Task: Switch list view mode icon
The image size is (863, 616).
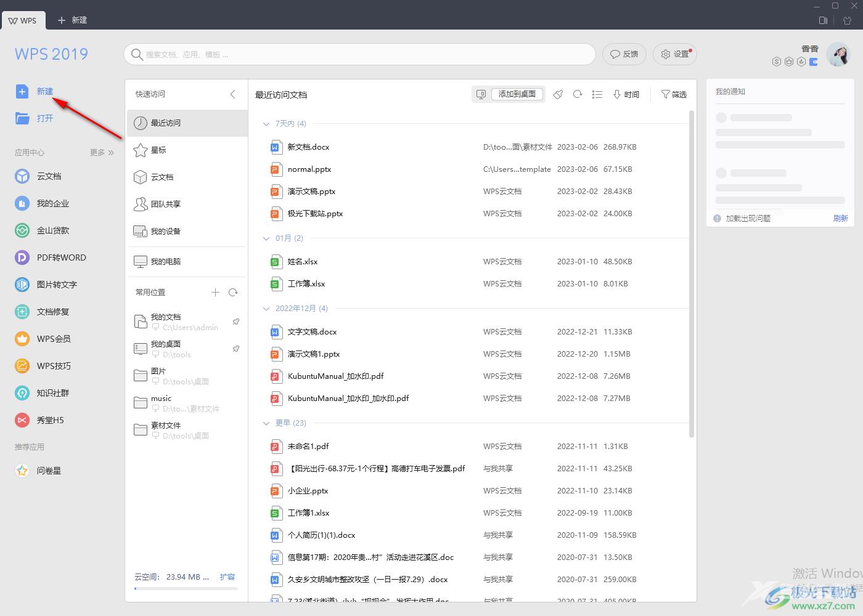Action: pos(597,94)
